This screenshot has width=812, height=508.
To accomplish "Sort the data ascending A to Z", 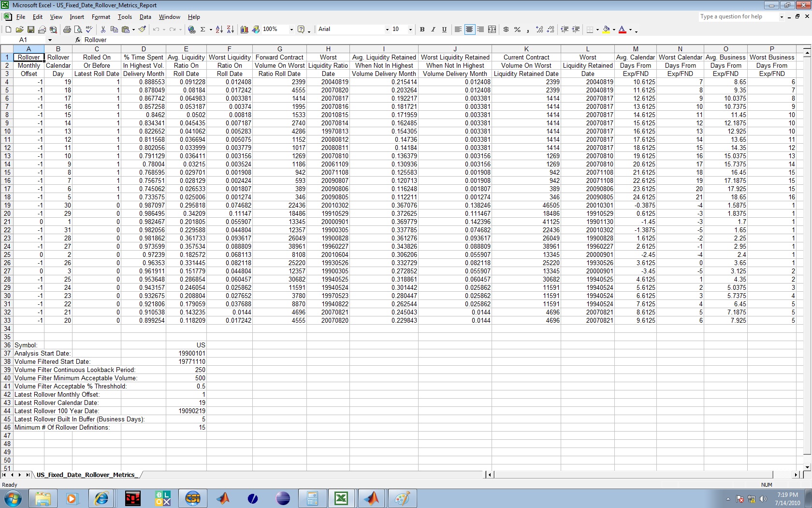I will pos(219,30).
